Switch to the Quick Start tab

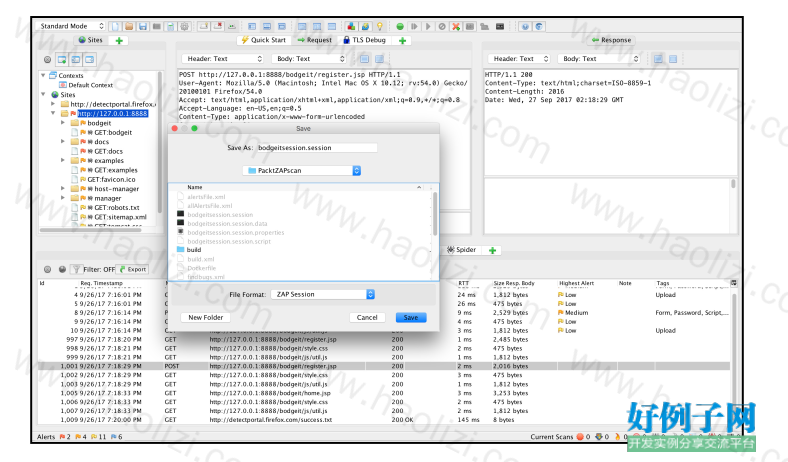click(x=263, y=40)
